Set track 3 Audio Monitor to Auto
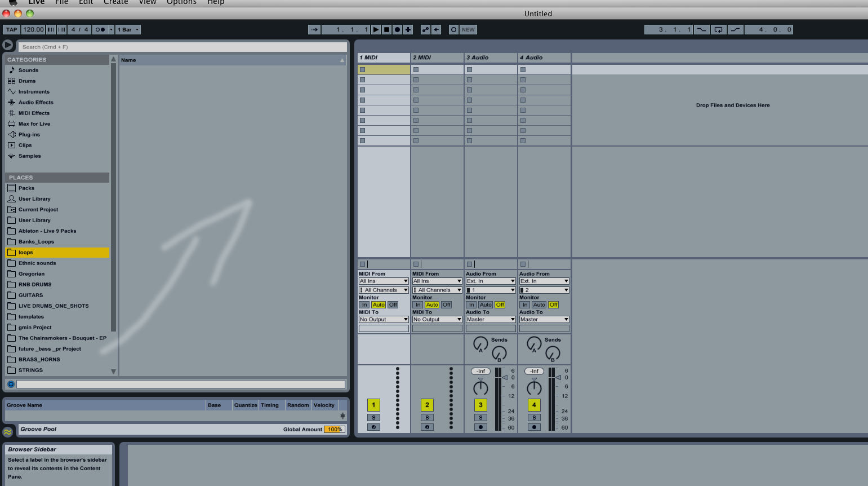868x486 pixels. pos(486,304)
